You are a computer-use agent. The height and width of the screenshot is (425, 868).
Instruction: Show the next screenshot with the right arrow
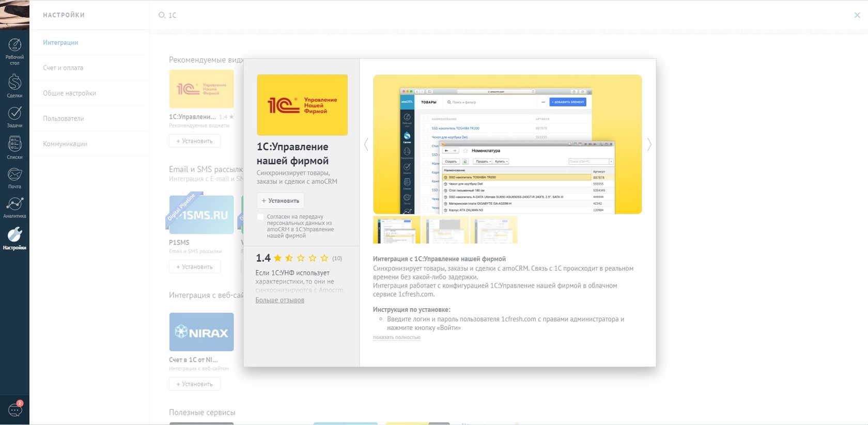(x=649, y=145)
